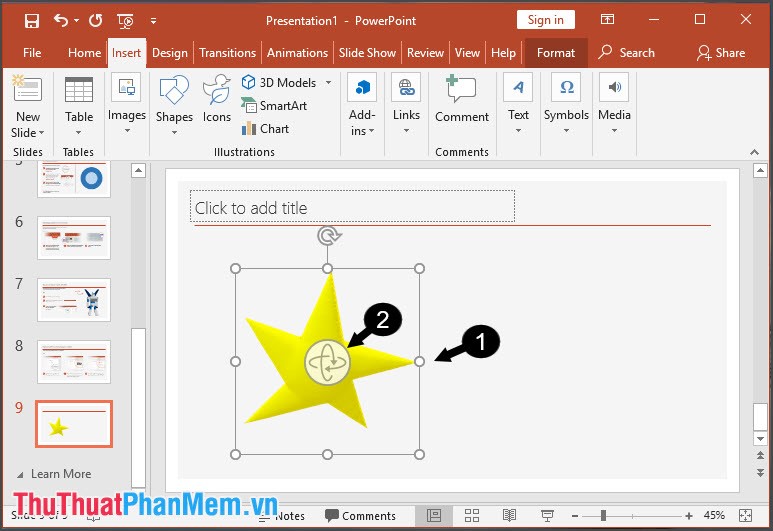The height and width of the screenshot is (531, 773).
Task: Open the File menu
Action: 32,53
